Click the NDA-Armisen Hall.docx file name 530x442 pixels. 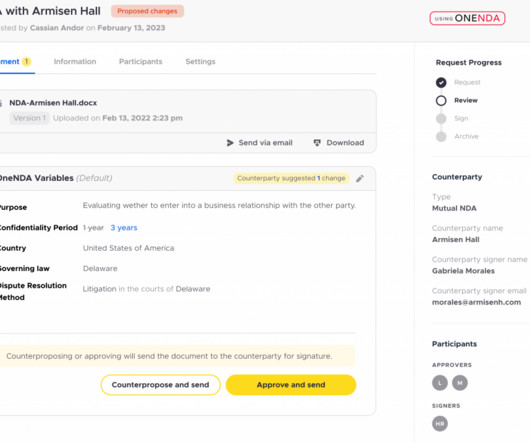coord(53,103)
